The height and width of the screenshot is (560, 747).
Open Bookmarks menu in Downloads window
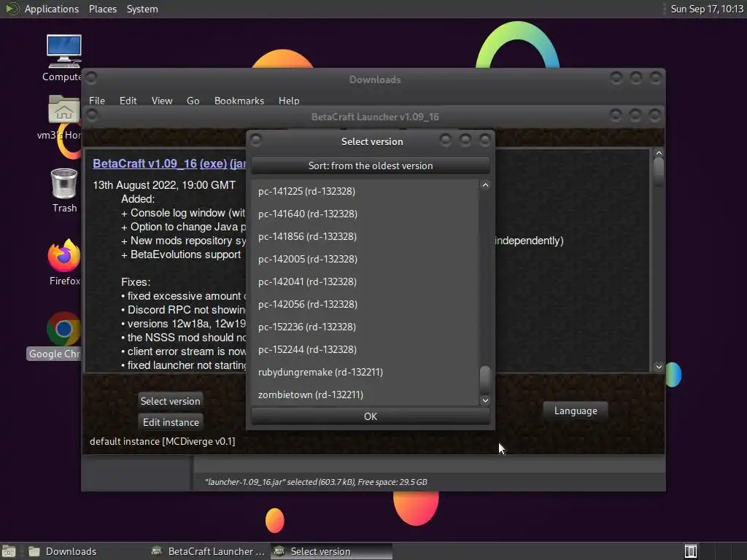(239, 101)
